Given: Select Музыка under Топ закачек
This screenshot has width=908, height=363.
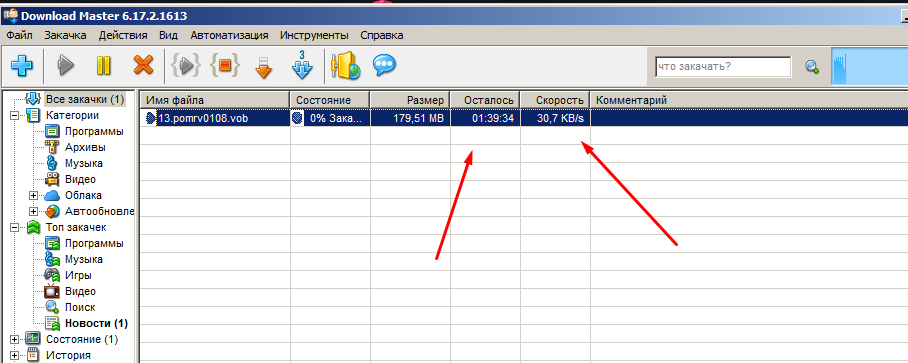Looking at the screenshot, I should [x=83, y=259].
